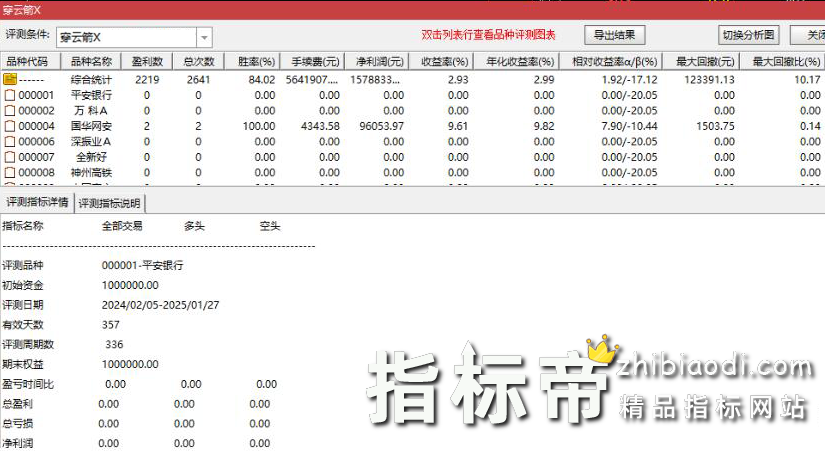Image resolution: width=825 pixels, height=452 pixels.
Task: Click the 1503.75 drawdown cell
Action: tap(715, 126)
